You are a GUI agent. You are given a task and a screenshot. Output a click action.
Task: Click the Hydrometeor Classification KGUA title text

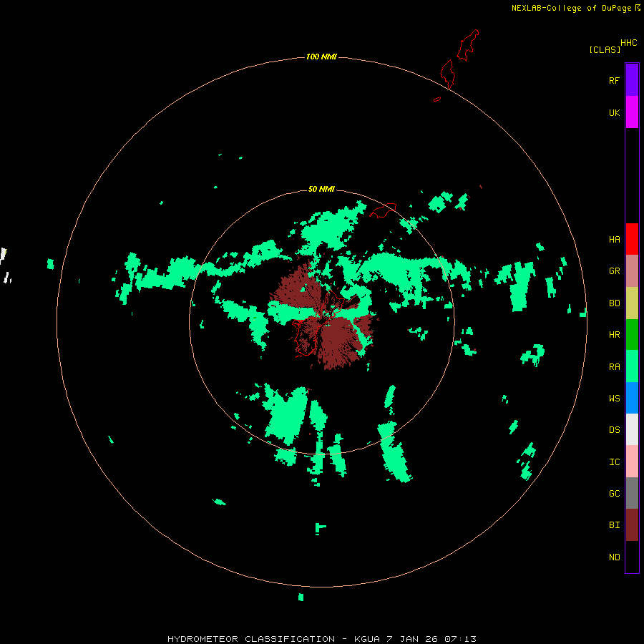[x=321, y=639]
